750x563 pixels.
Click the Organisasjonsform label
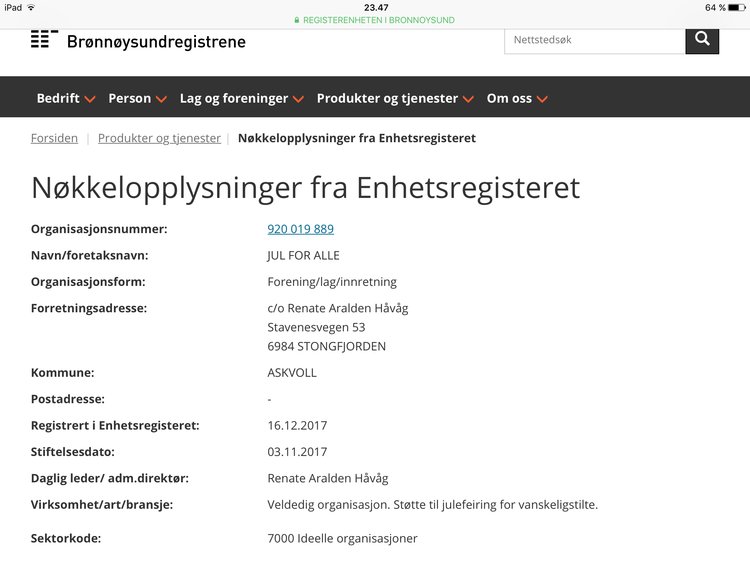[88, 282]
